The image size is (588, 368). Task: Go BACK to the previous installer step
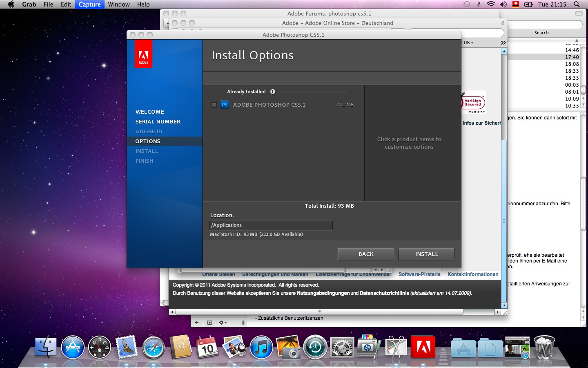366,254
